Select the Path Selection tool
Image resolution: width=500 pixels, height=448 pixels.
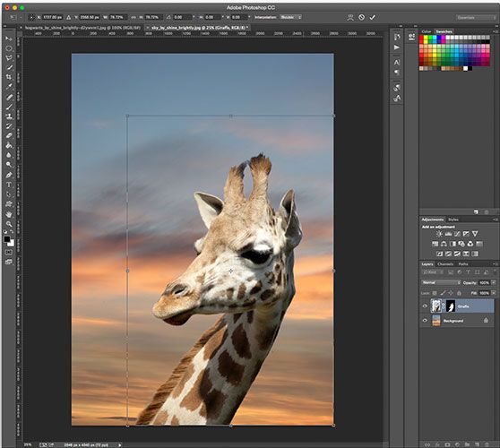tap(9, 194)
